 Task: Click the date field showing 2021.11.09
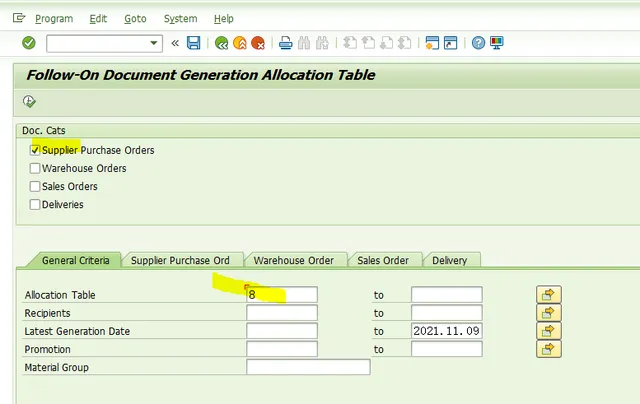pos(447,331)
